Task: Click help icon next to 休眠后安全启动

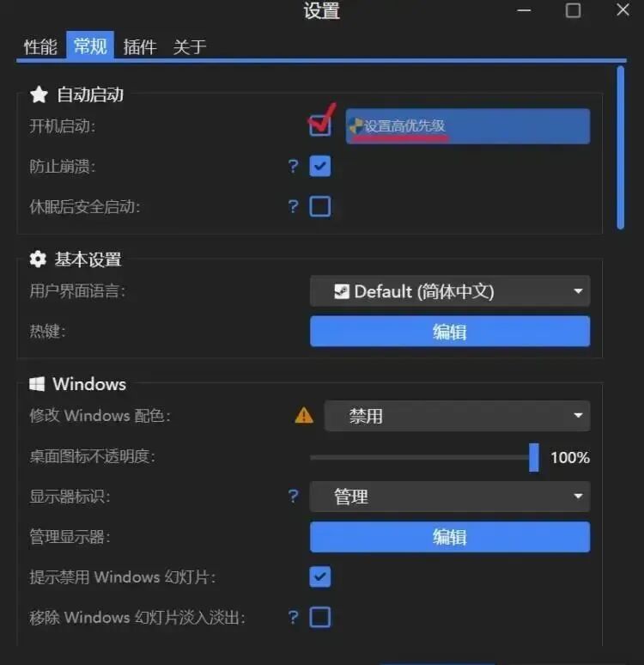Action: pos(293,206)
